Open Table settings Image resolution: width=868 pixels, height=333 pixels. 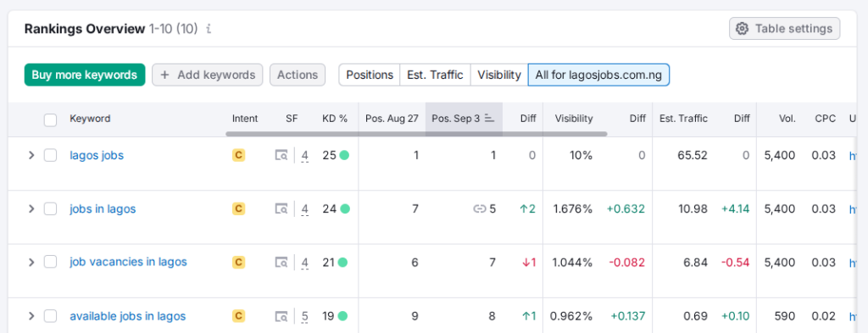[x=784, y=28]
